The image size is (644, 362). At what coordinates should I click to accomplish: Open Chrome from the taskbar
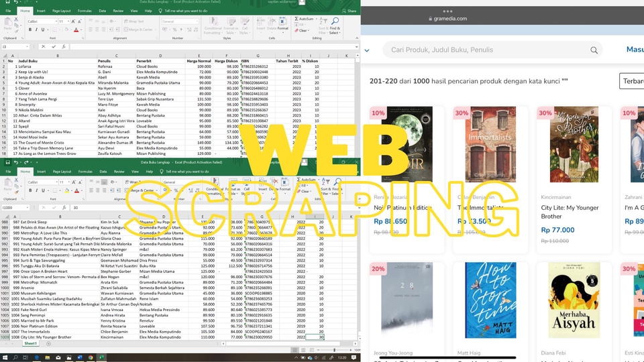point(91,357)
